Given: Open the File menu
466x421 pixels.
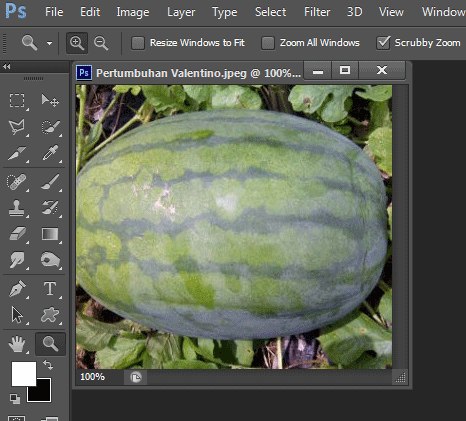Looking at the screenshot, I should point(54,12).
